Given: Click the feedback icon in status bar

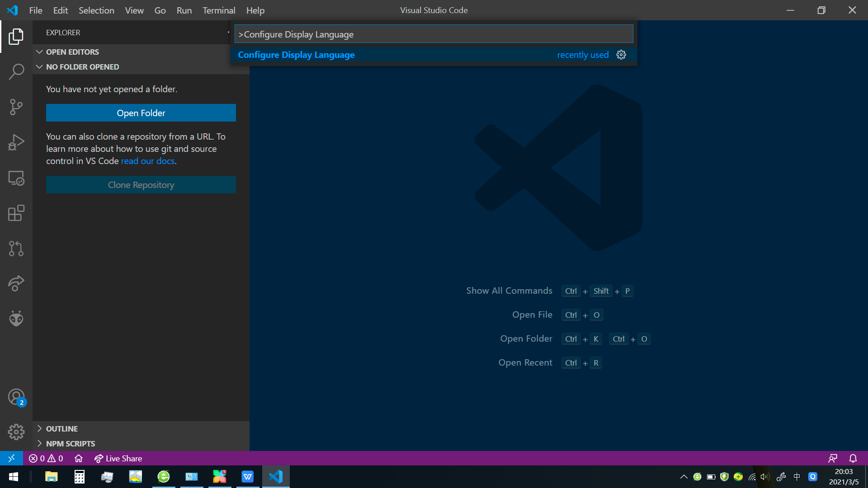Looking at the screenshot, I should pyautogui.click(x=833, y=458).
